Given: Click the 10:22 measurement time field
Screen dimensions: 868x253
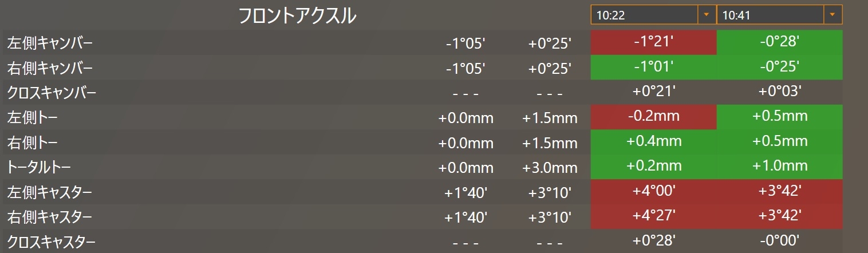Looking at the screenshot, I should (644, 15).
